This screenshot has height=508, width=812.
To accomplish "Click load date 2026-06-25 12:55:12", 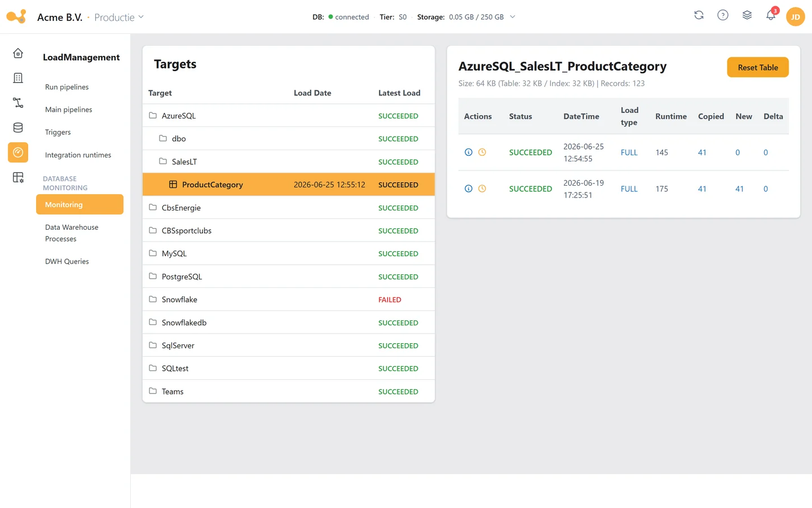I will 329,185.
